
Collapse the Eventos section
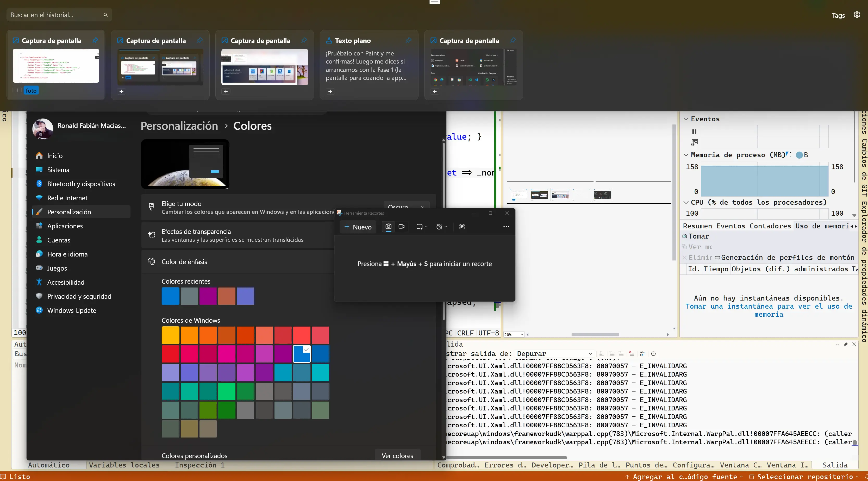(686, 119)
